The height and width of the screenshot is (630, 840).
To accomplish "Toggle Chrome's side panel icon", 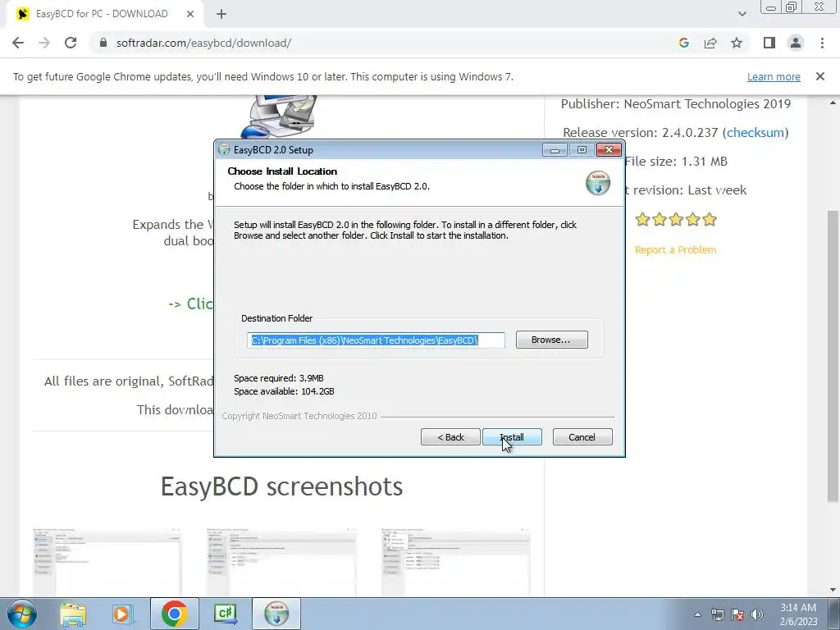I will tap(769, 43).
